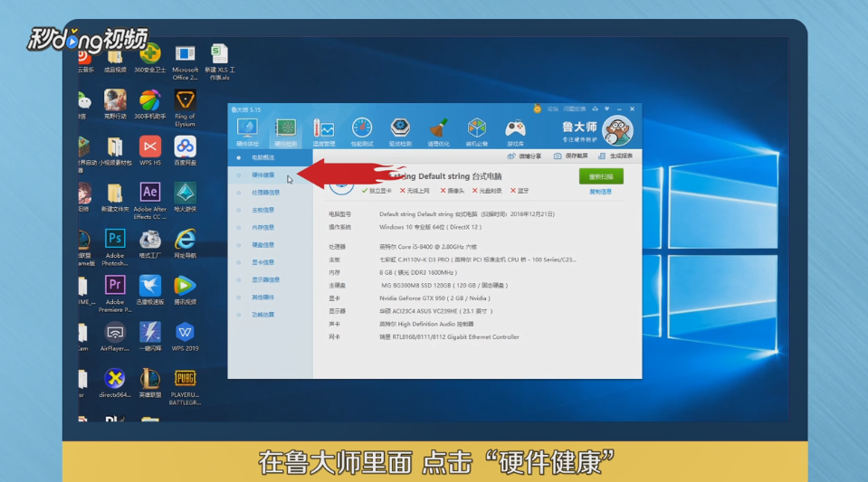Open Adobe Photoshop desktop icon

pyautogui.click(x=115, y=248)
